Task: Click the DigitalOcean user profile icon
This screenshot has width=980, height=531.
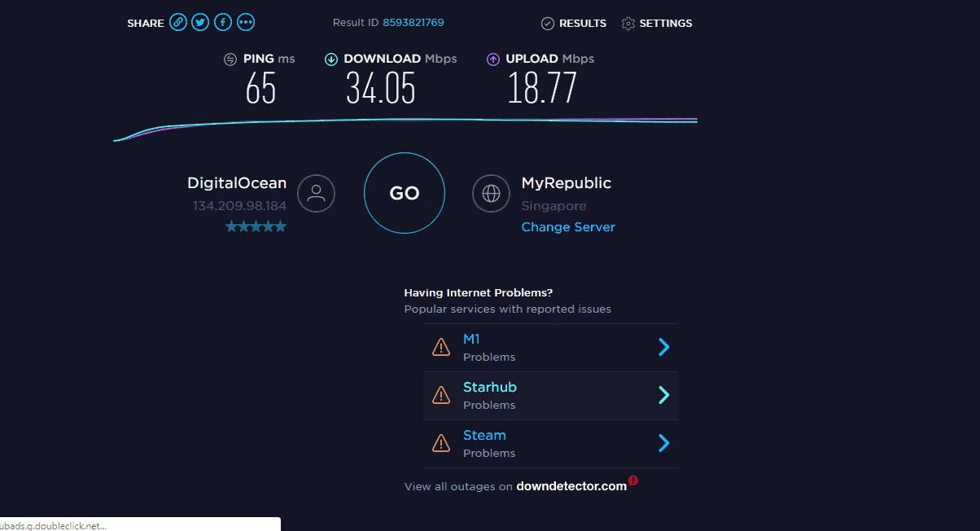Action: pyautogui.click(x=317, y=193)
